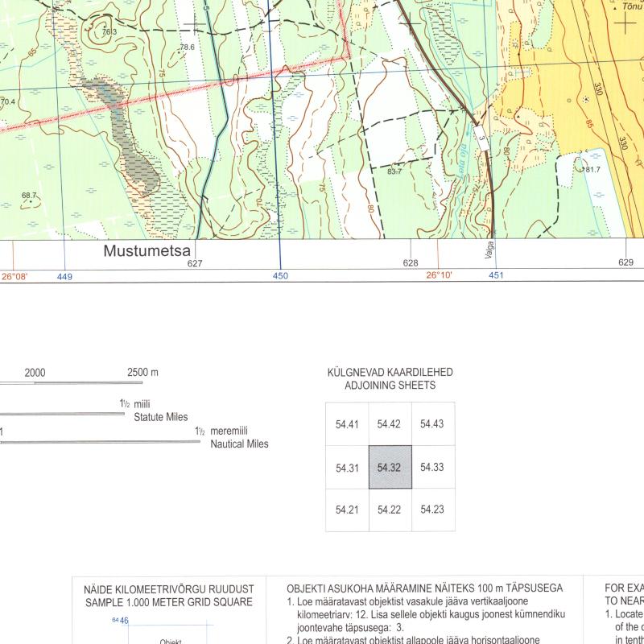
Task: Click the blue 450 grid number
Action: point(280,276)
